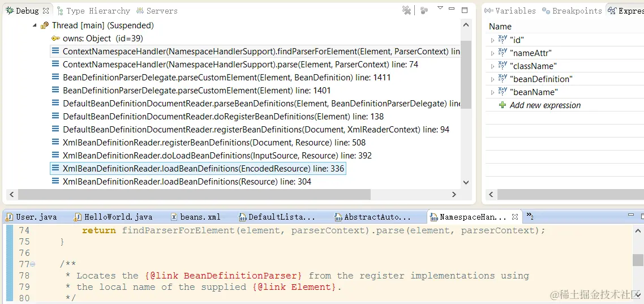Image resolution: width=644 pixels, height=304 pixels.
Task: Show hidden editor tabs list
Action: coord(530,216)
